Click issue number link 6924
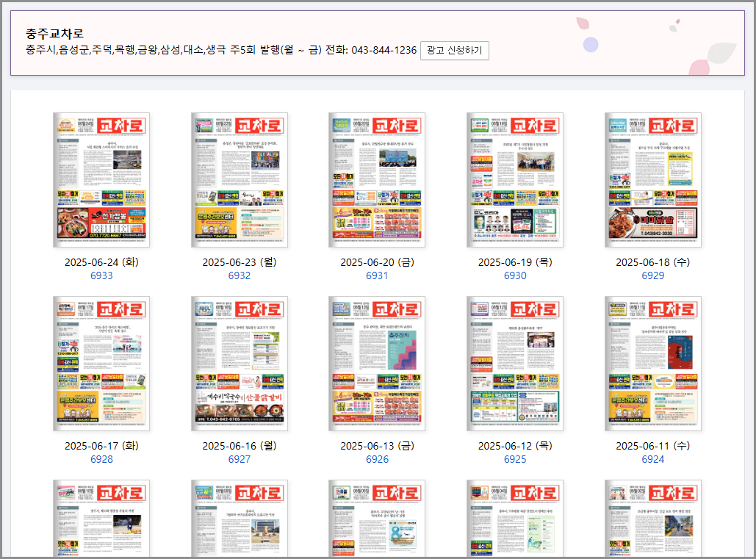 pos(652,459)
